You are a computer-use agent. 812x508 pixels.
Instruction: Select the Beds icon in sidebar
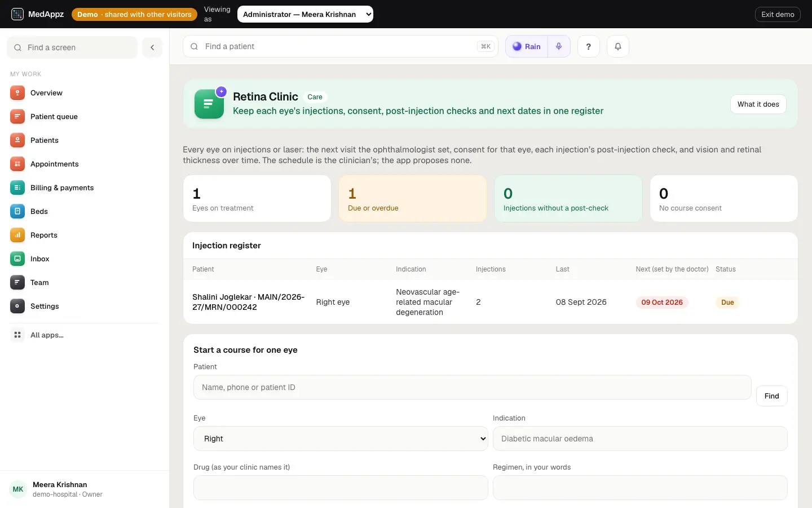(x=17, y=211)
